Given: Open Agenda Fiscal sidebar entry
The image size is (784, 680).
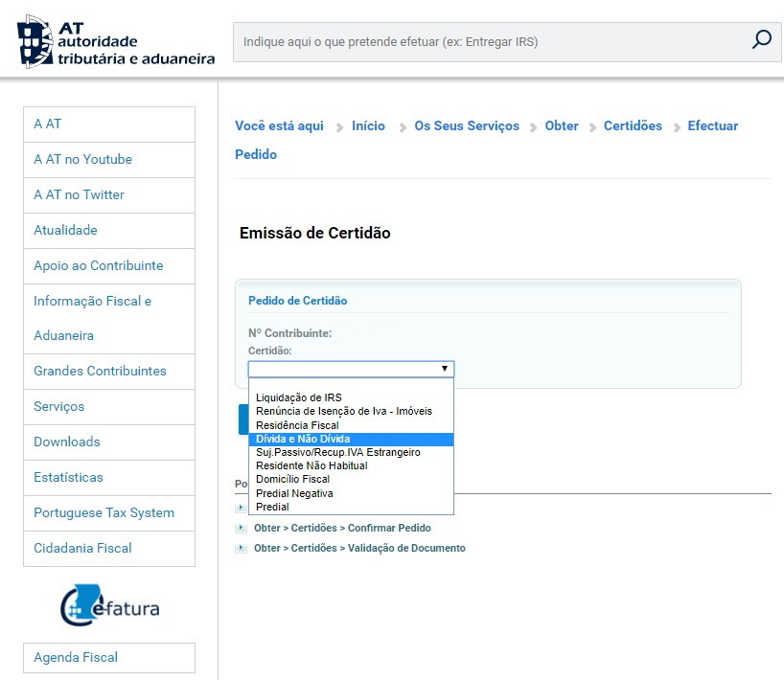Looking at the screenshot, I should [76, 657].
